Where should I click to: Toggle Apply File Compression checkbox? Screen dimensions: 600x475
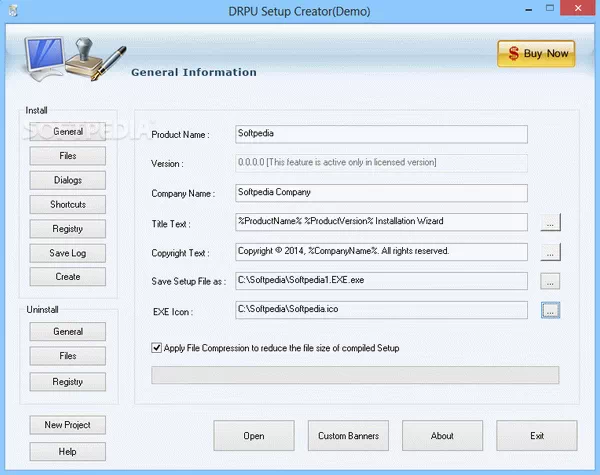tap(157, 348)
